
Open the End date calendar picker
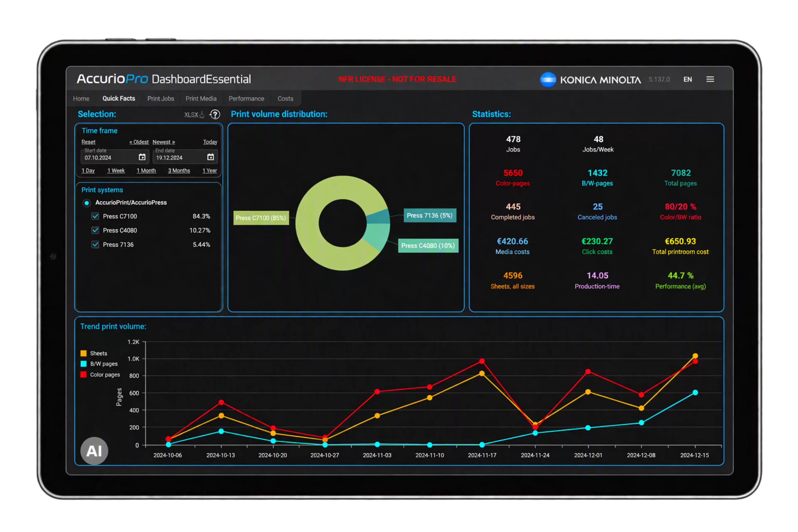click(x=211, y=157)
